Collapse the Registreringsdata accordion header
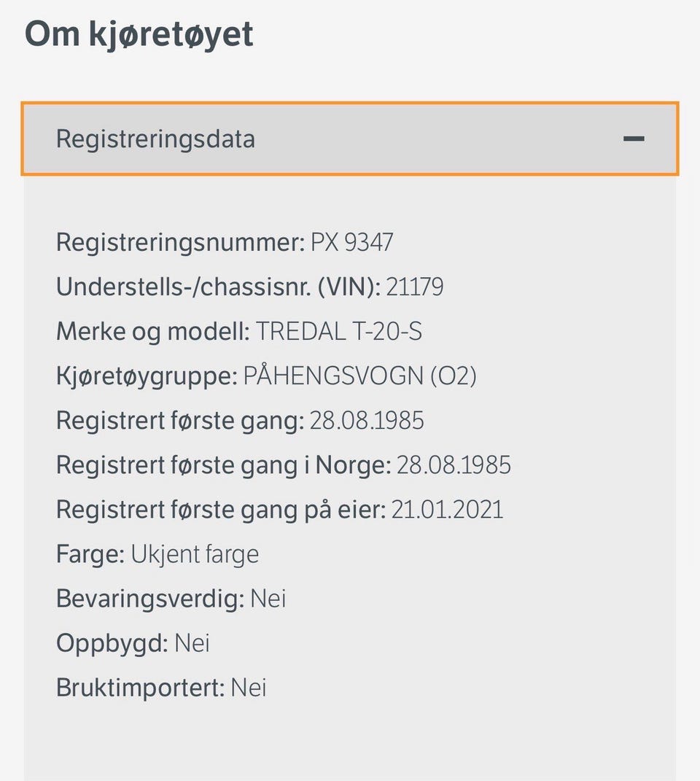700x781 pixels. [350, 139]
